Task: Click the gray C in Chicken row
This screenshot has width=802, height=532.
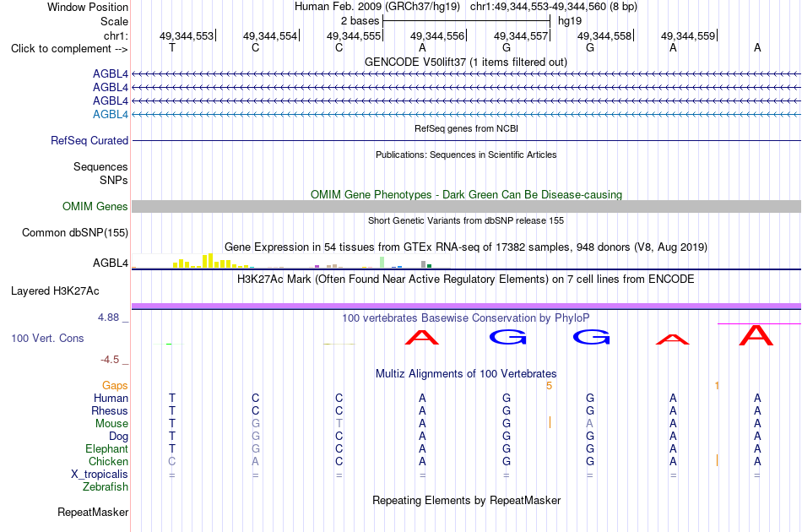Action: pos(172,461)
